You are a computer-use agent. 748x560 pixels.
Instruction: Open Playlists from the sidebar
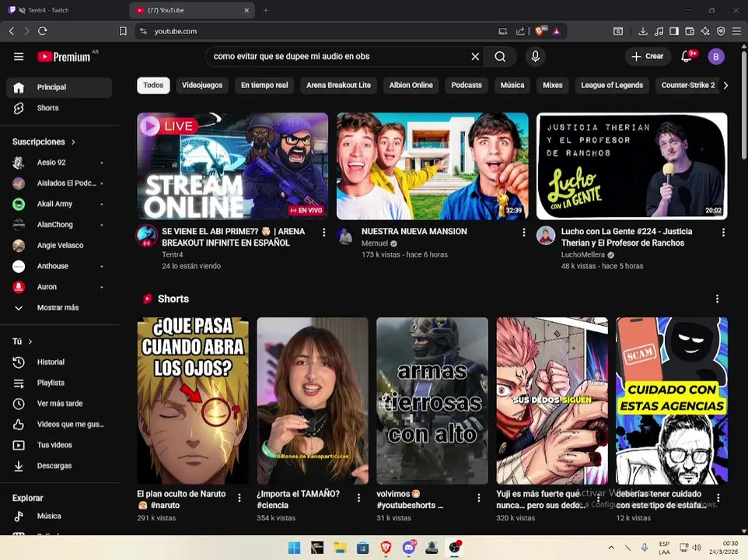[59, 383]
